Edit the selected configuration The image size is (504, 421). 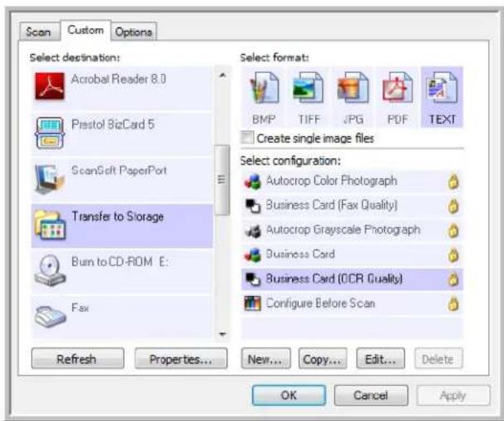(x=381, y=359)
